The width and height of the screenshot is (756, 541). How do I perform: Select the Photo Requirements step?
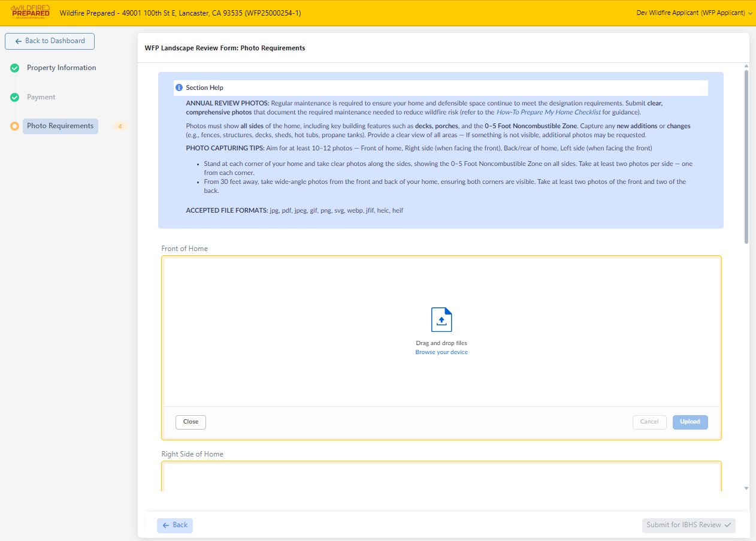coord(60,126)
